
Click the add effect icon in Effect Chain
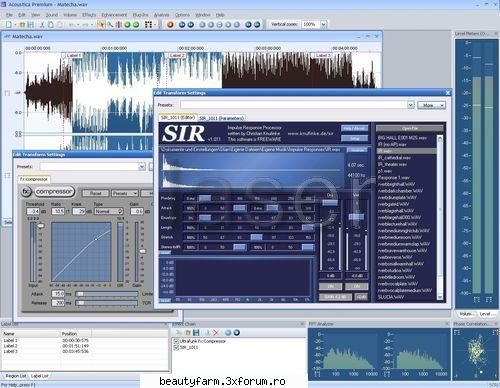179,332
